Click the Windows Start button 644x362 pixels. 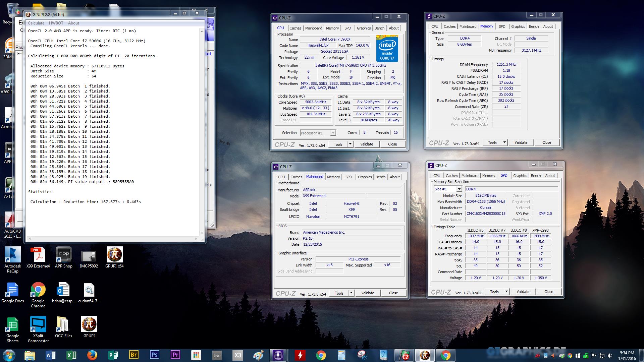coord(9,355)
